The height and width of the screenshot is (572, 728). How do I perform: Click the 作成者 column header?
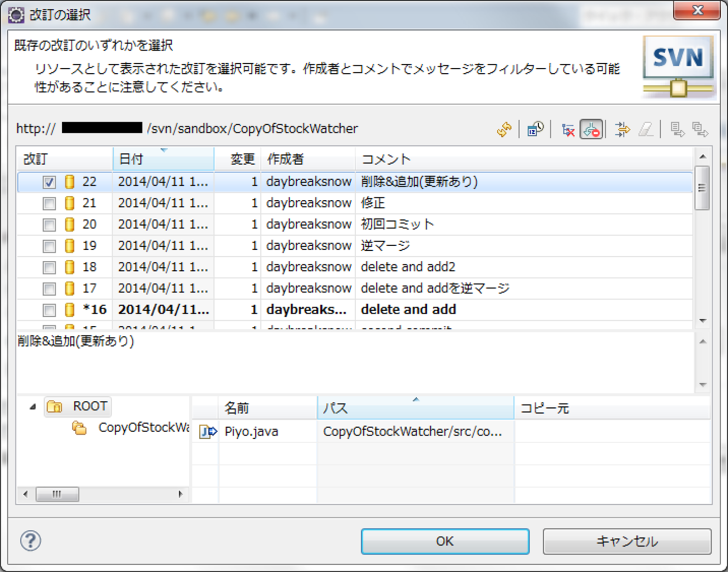[x=308, y=160]
